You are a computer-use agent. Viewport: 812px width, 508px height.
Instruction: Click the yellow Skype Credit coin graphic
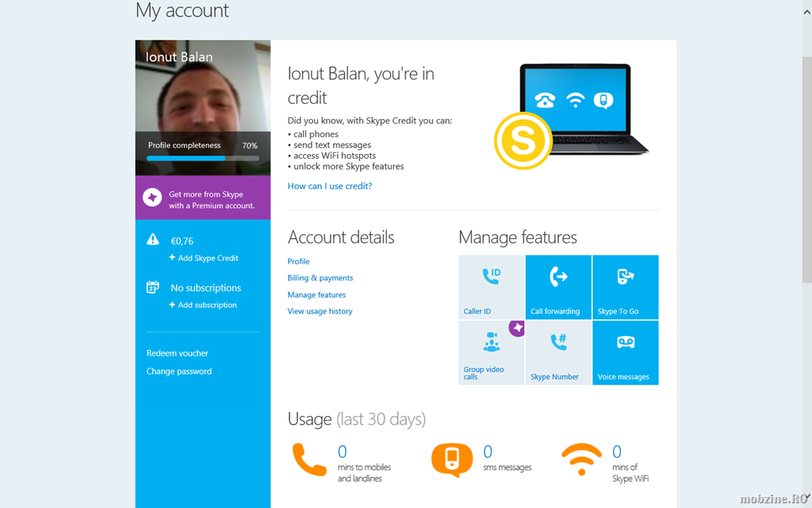pyautogui.click(x=523, y=140)
